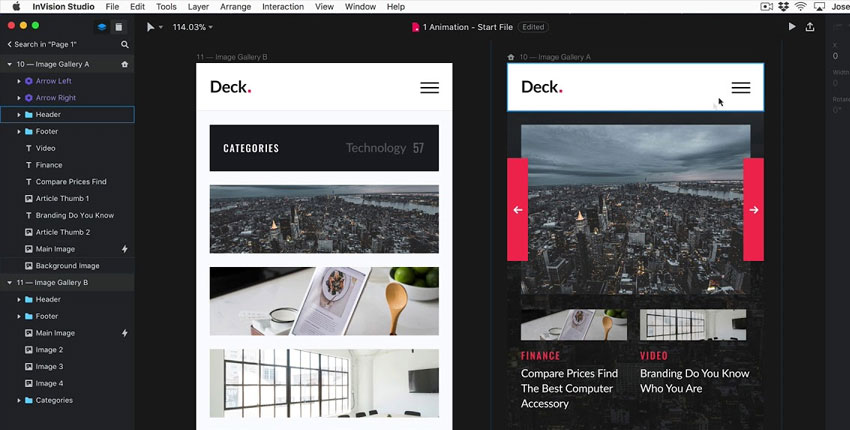The width and height of the screenshot is (850, 430).
Task: Collapse the 10 — Image Gallery A artboard
Action: [x=9, y=64]
